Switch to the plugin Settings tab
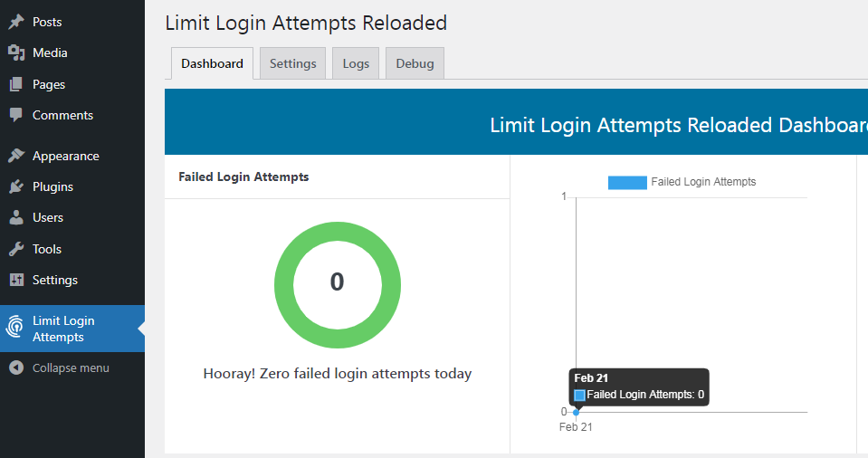 [x=293, y=63]
